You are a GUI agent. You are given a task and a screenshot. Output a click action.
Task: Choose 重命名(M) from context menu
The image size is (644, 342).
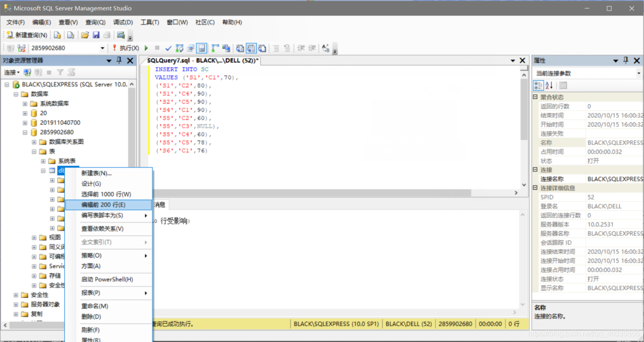coord(109,306)
